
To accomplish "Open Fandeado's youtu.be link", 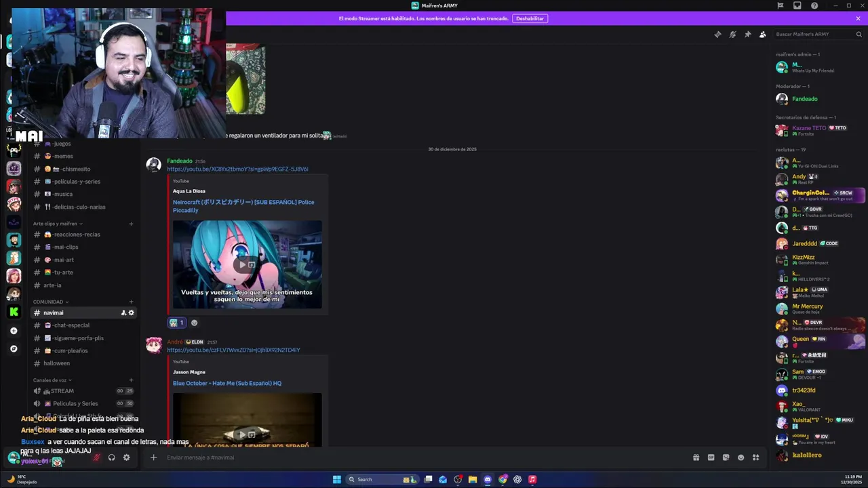I will pos(237,169).
